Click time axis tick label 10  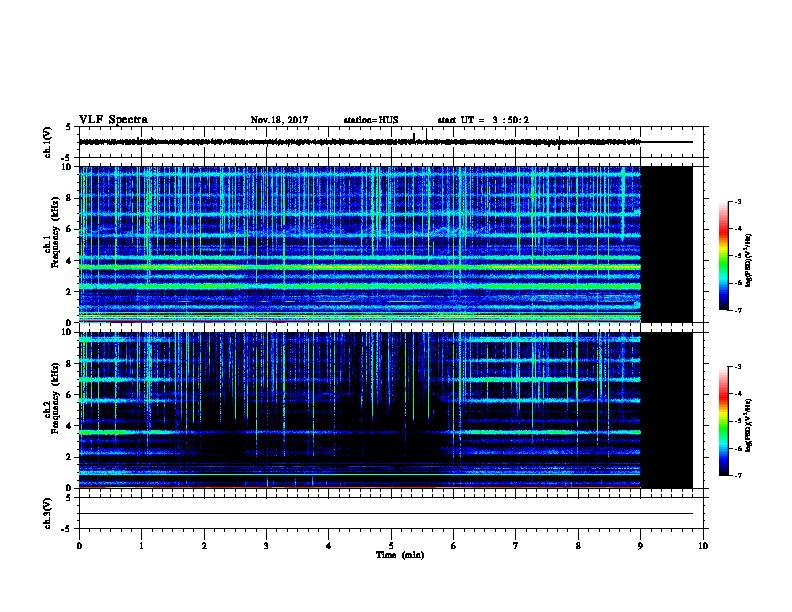(x=703, y=546)
